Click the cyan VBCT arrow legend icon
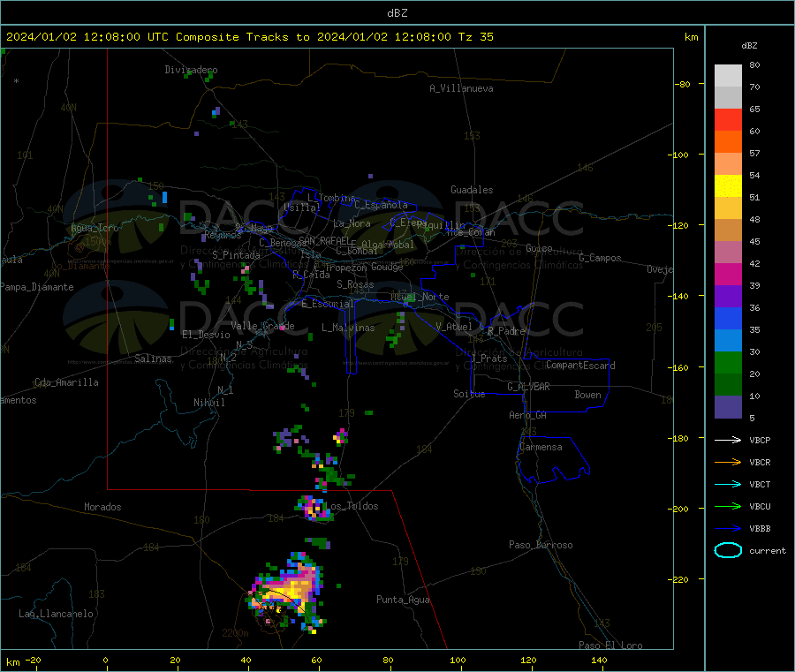 point(728,485)
